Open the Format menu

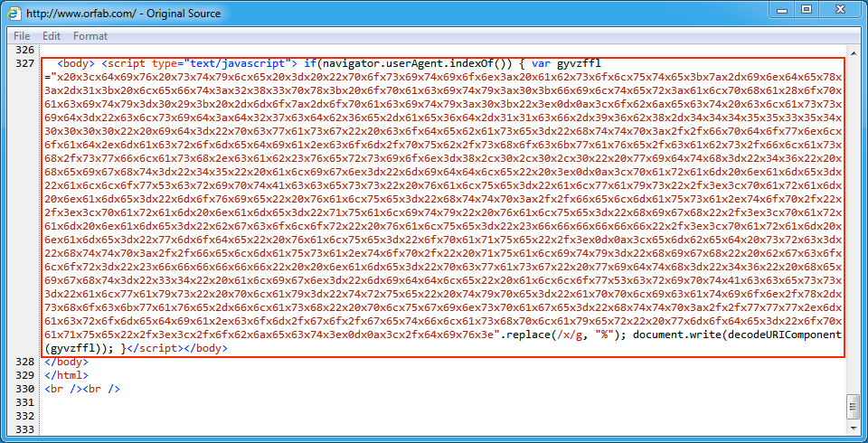coord(90,36)
